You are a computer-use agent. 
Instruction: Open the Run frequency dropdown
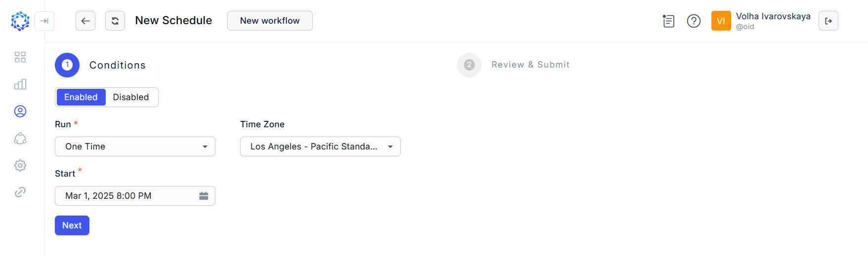click(x=135, y=146)
